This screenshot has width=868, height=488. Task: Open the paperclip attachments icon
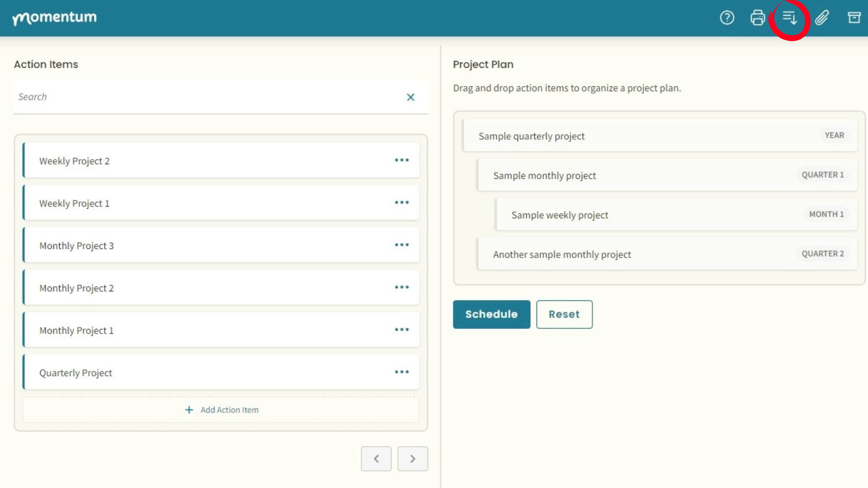pyautogui.click(x=822, y=18)
